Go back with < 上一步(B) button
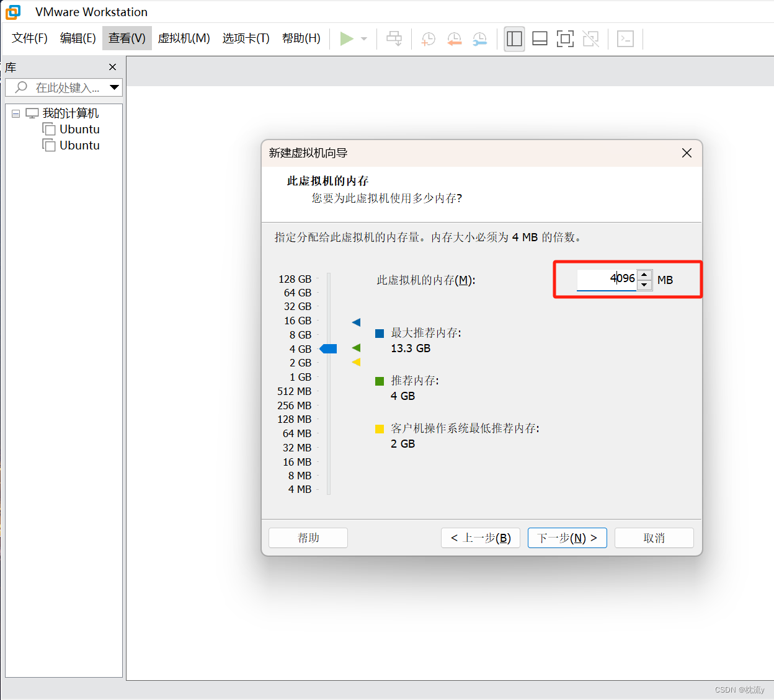 pos(481,538)
